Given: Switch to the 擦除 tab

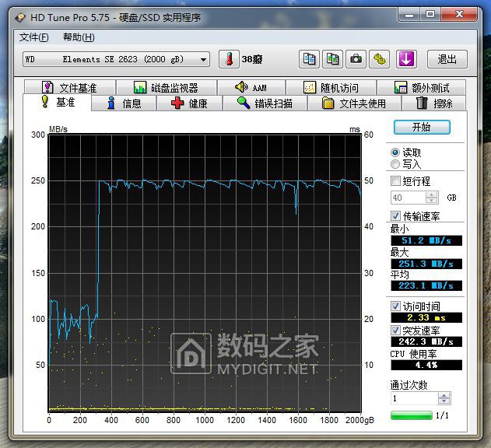Looking at the screenshot, I should tap(434, 103).
